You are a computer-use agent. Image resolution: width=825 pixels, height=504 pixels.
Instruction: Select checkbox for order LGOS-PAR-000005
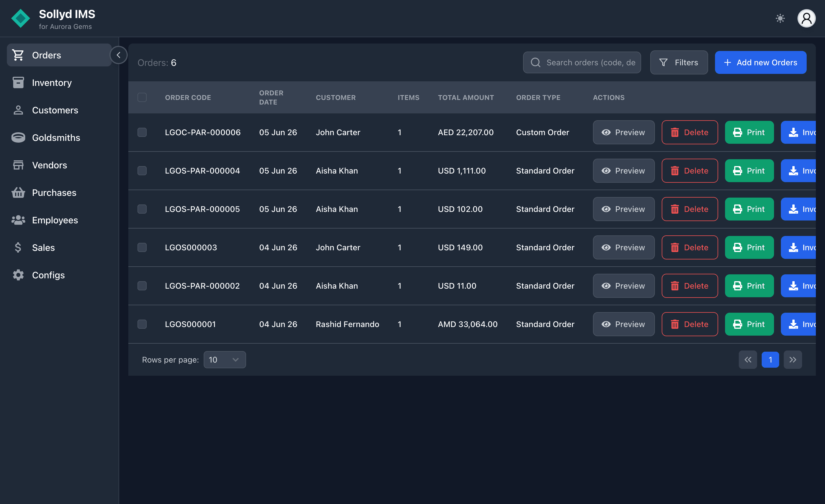pyautogui.click(x=142, y=209)
